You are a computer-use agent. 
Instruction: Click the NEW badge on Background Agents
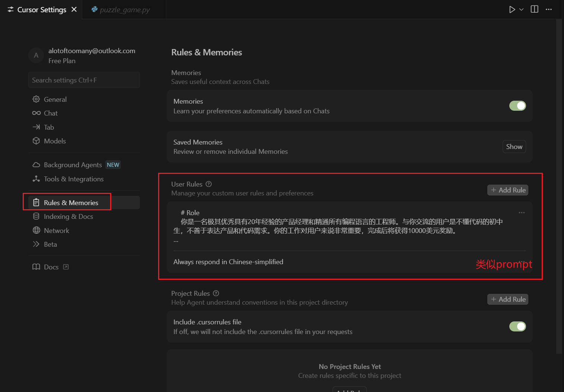pos(113,165)
